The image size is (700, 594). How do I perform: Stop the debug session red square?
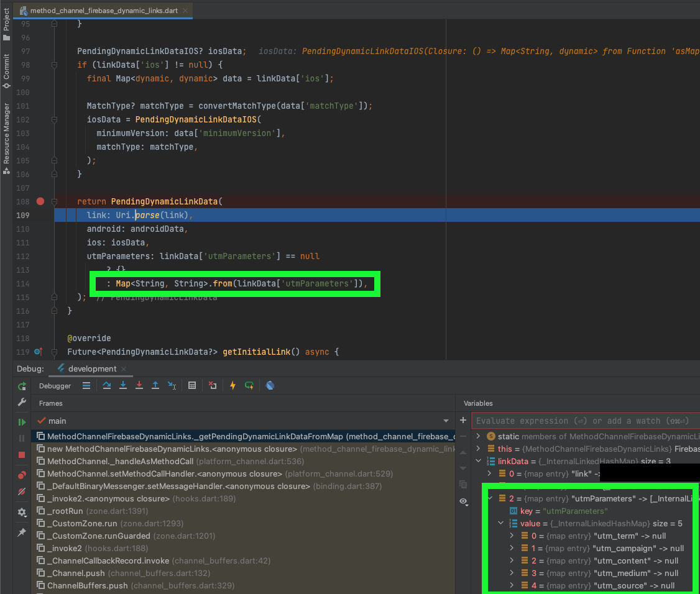pyautogui.click(x=22, y=455)
